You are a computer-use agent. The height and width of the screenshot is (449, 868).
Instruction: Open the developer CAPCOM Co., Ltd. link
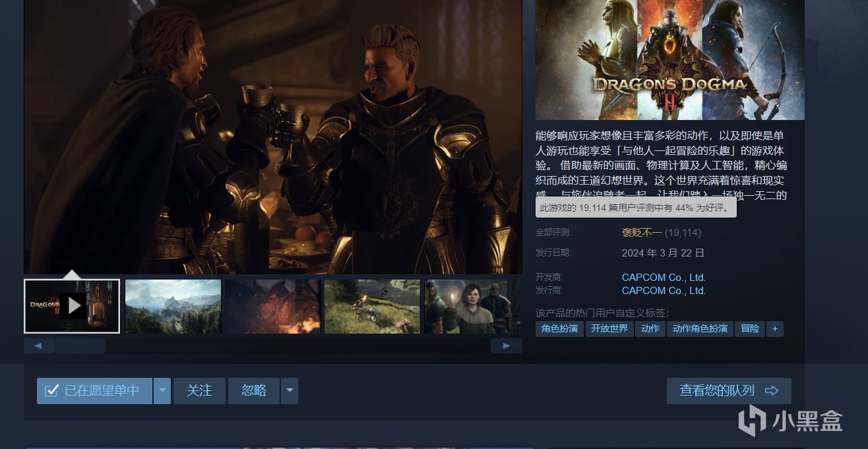(664, 278)
